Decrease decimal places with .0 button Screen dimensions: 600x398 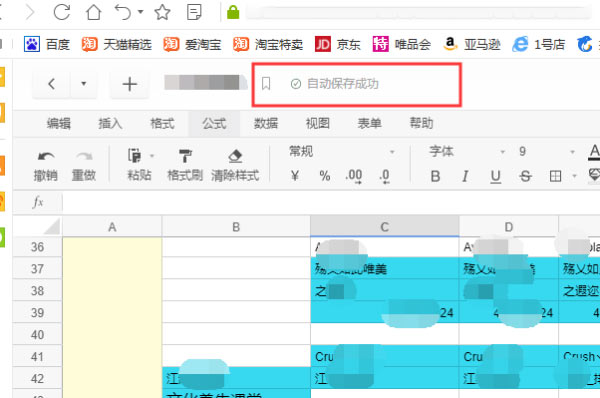point(385,176)
